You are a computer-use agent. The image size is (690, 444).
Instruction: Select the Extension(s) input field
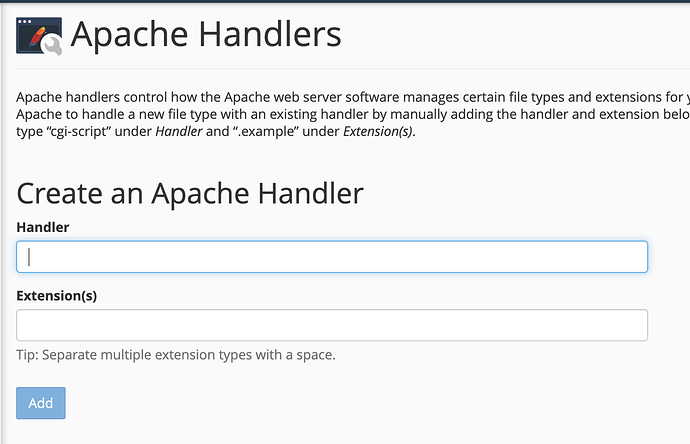coord(332,325)
